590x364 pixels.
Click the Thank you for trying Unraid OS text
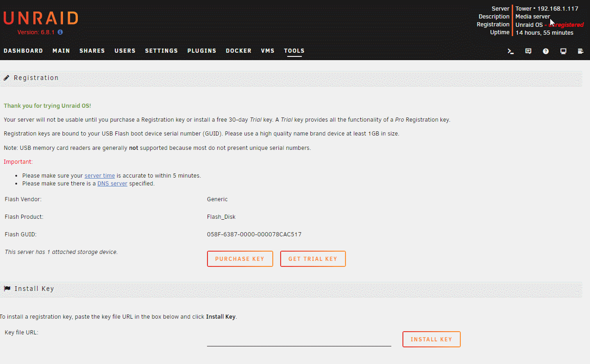(47, 106)
